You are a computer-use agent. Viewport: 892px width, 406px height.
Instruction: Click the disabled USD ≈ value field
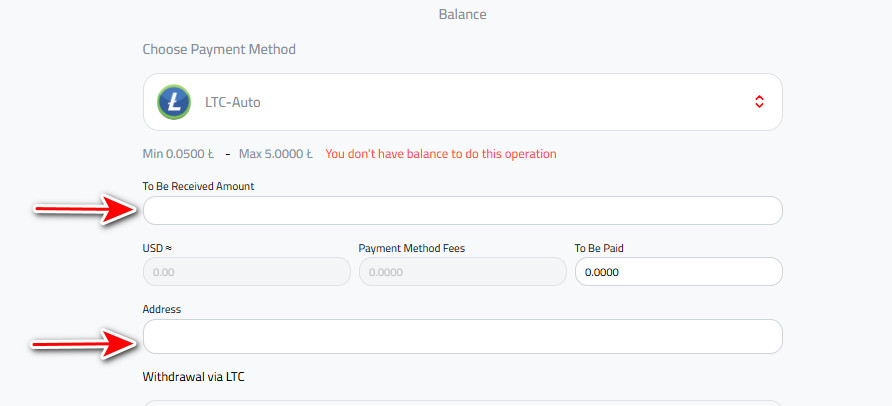[246, 272]
